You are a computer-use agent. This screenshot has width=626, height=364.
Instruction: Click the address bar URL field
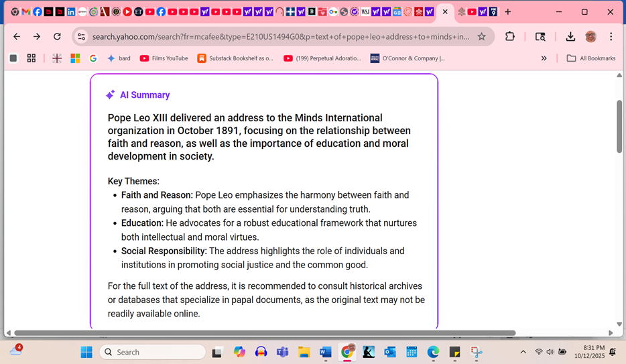[280, 37]
